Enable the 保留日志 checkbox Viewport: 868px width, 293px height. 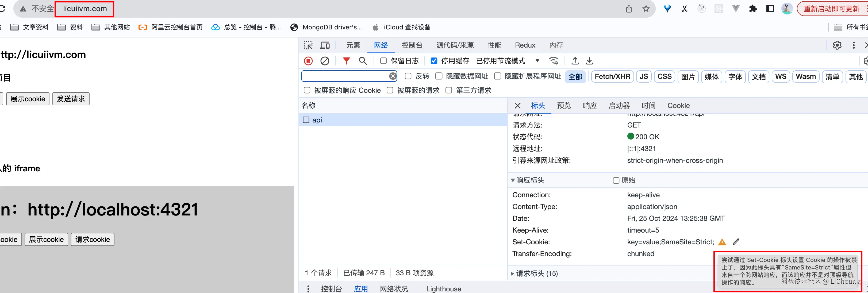click(x=383, y=61)
